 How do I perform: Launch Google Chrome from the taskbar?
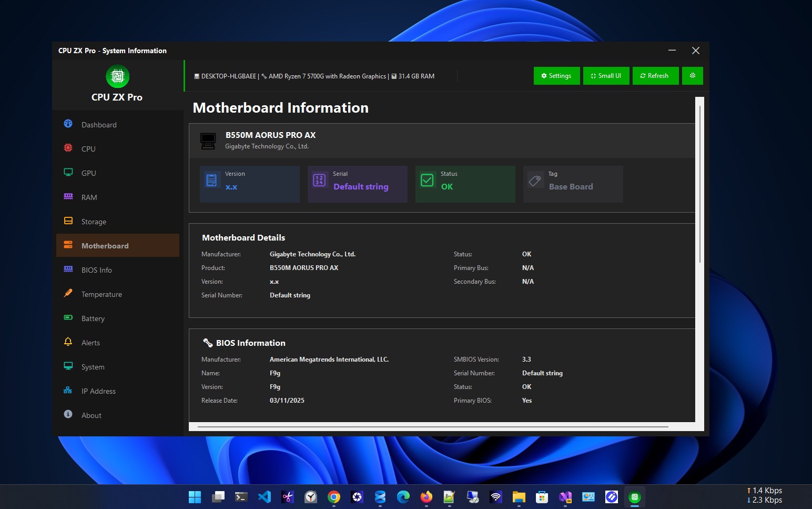tap(333, 497)
